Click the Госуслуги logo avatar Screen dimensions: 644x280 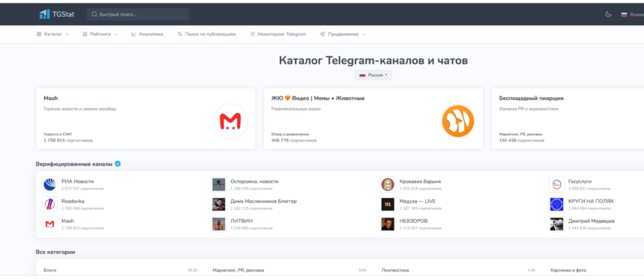pos(557,185)
